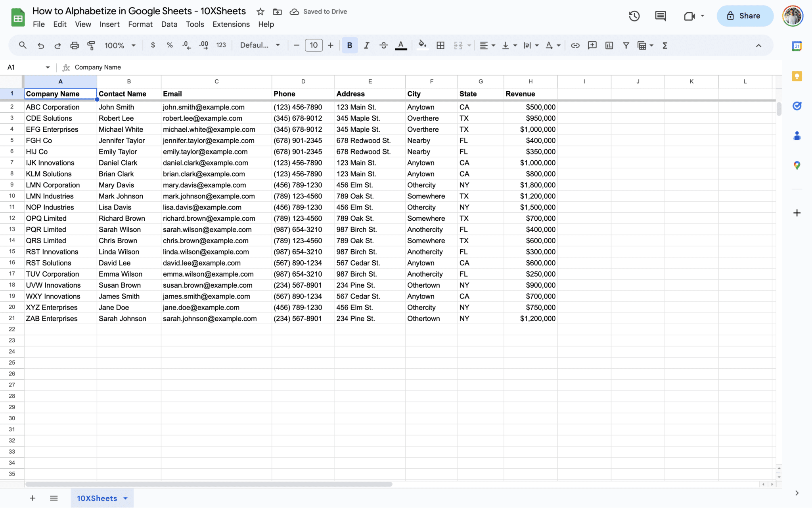Open the functions sigma icon
This screenshot has width=812, height=508.
tap(665, 46)
